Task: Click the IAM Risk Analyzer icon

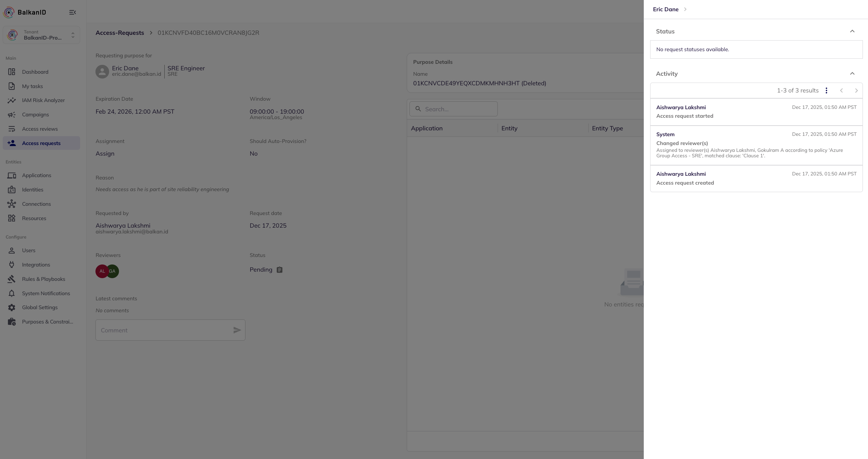Action: click(12, 100)
